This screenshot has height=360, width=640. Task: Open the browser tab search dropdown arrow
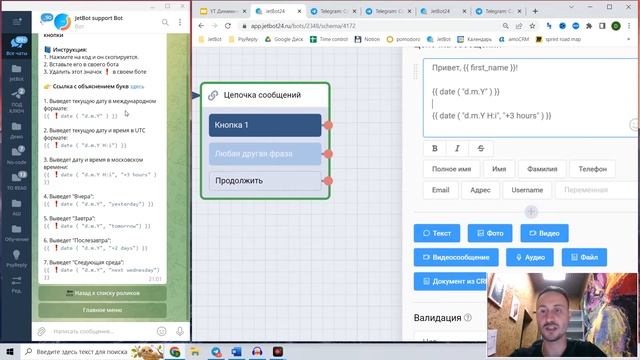[x=571, y=7]
